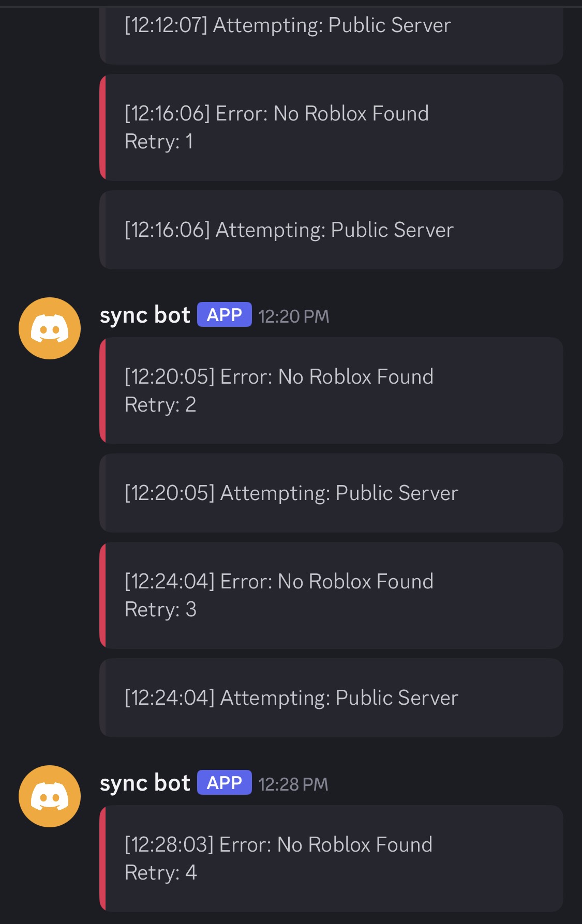This screenshot has width=582, height=924.
Task: Click the sync bot avatar at 12:28 PM
Action: (x=50, y=796)
